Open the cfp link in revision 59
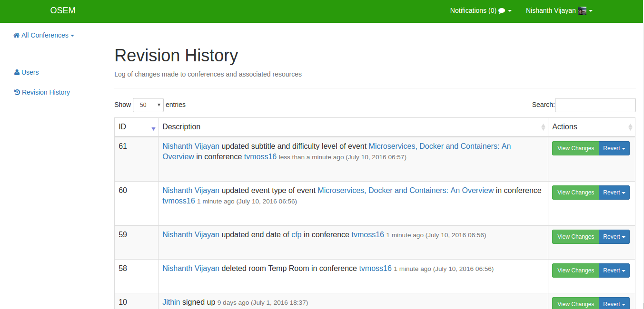The image size is (644, 309). coord(297,235)
